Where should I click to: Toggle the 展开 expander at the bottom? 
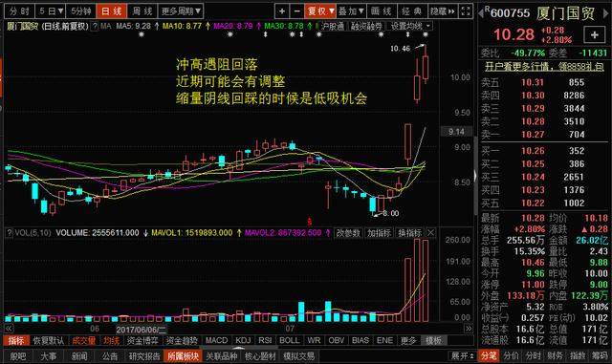point(463,355)
